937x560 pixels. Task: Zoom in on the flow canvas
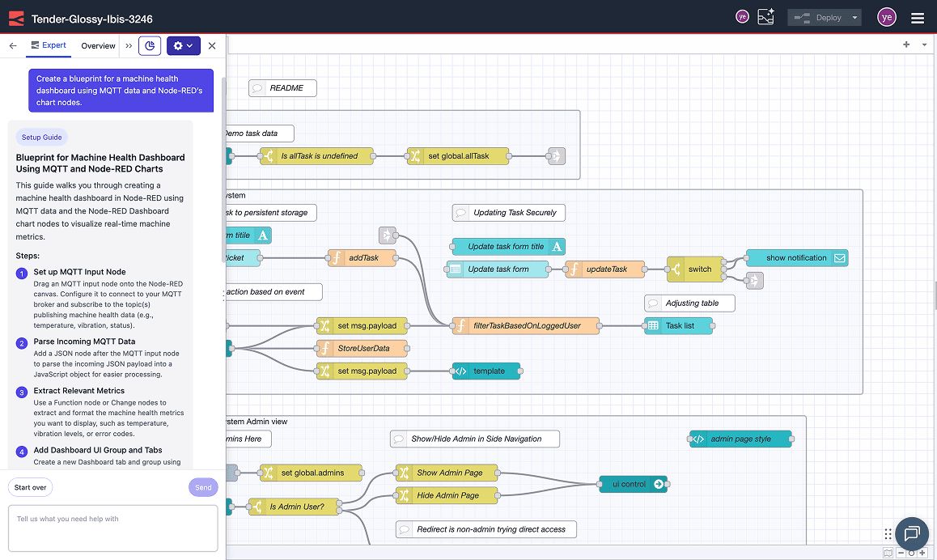pyautogui.click(x=924, y=554)
